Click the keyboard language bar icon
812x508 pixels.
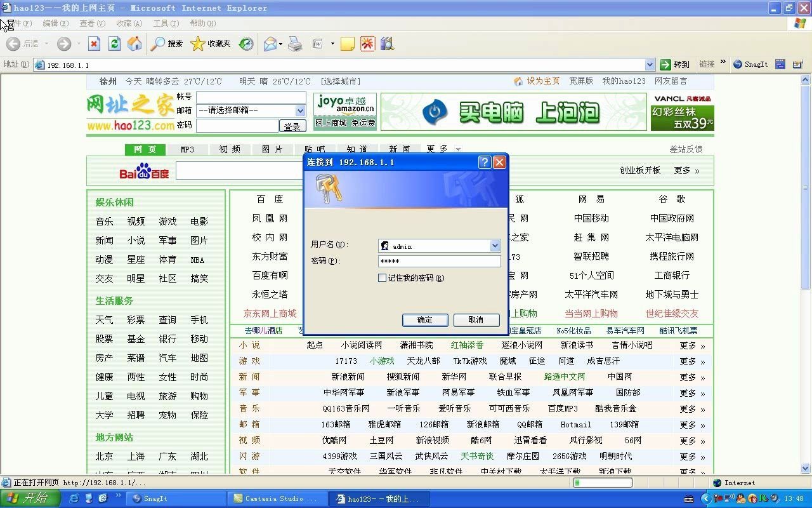[x=690, y=498]
